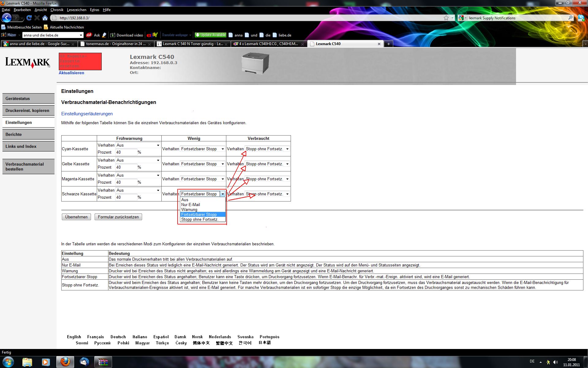Open the Aktuelle Nachrichten feed bookmark
This screenshot has height=368, width=588.
click(64, 27)
